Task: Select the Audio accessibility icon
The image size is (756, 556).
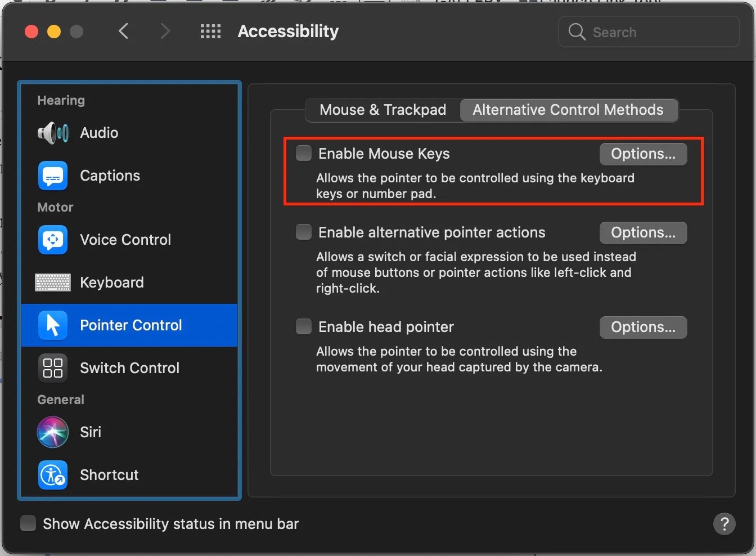Action: (x=52, y=133)
